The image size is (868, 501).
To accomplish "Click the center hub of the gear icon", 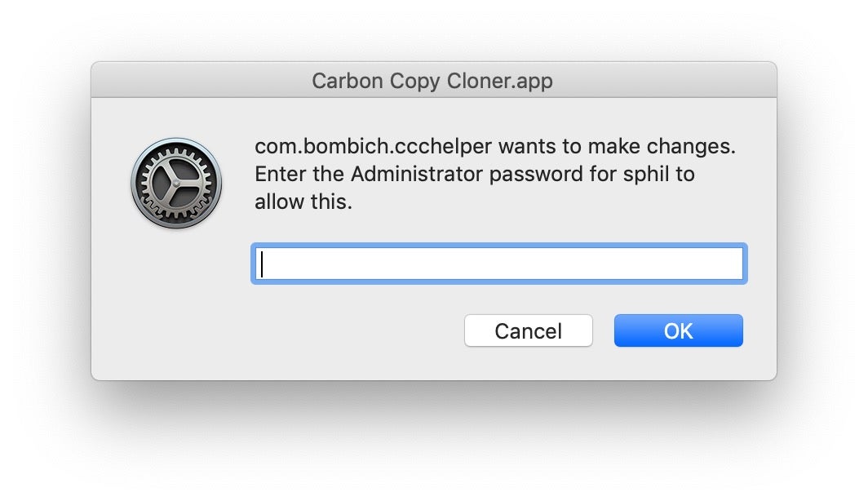I will (x=175, y=183).
